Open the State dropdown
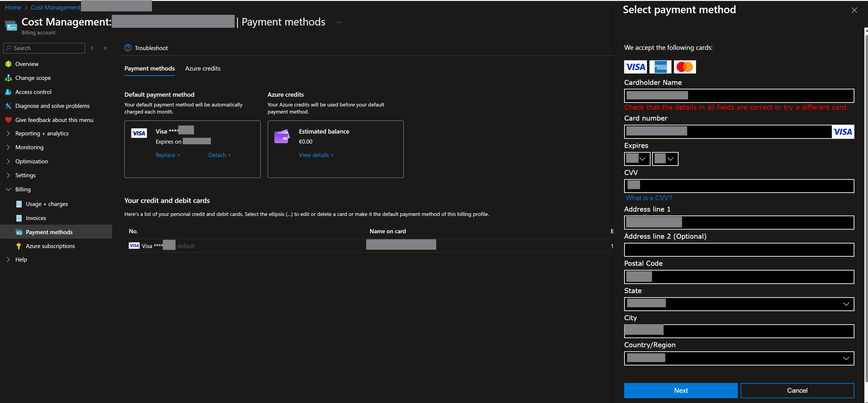 click(739, 304)
